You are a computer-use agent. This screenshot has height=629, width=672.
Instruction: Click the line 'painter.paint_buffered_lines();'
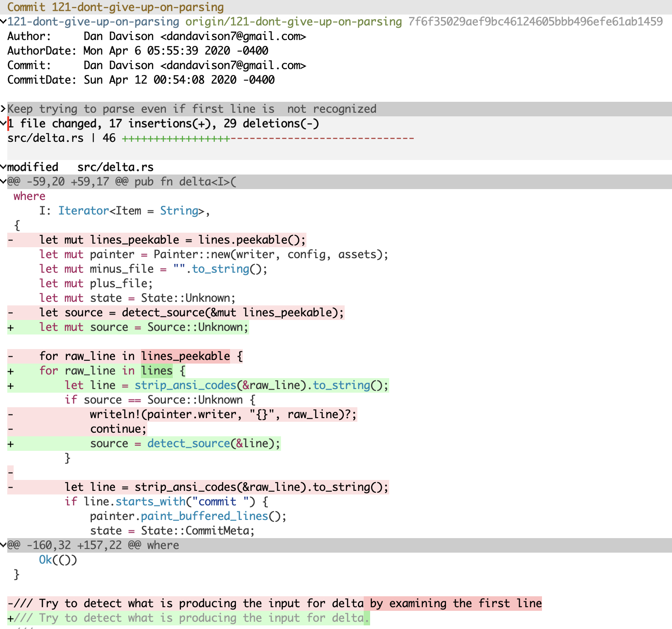coord(188,516)
